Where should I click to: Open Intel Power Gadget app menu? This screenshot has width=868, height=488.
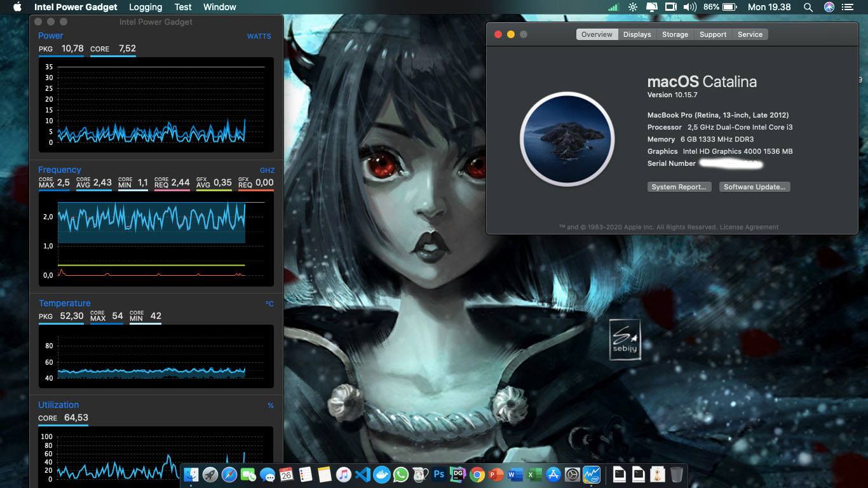[x=76, y=7]
